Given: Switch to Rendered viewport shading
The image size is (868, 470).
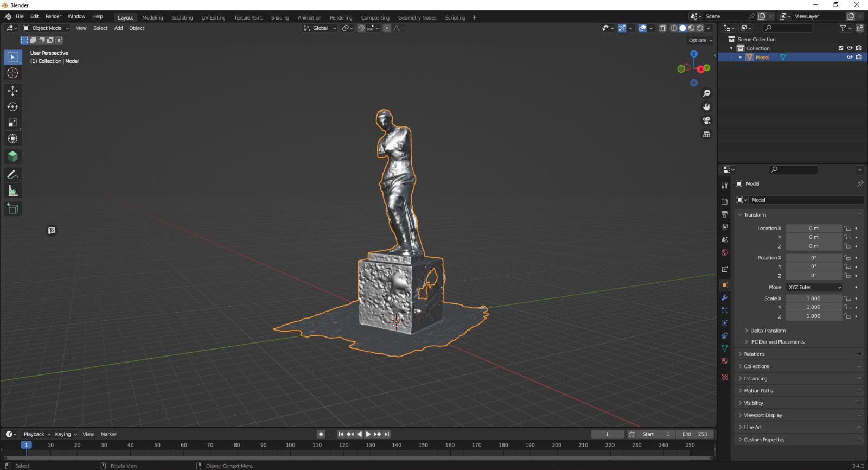Looking at the screenshot, I should coord(700,28).
